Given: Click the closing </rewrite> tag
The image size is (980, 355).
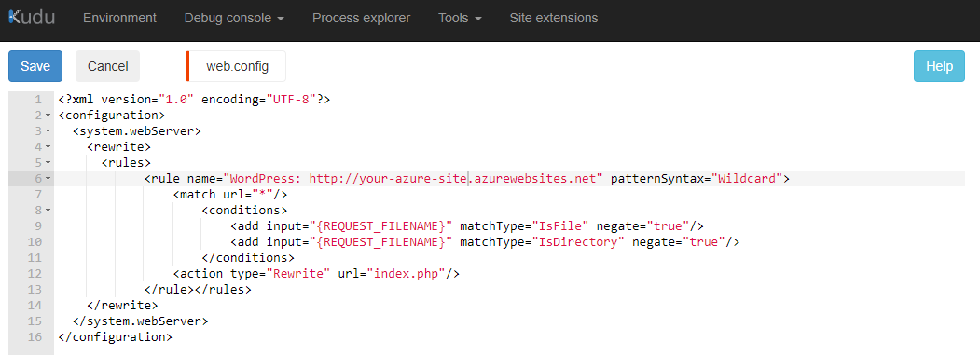Looking at the screenshot, I should pyautogui.click(x=122, y=305).
